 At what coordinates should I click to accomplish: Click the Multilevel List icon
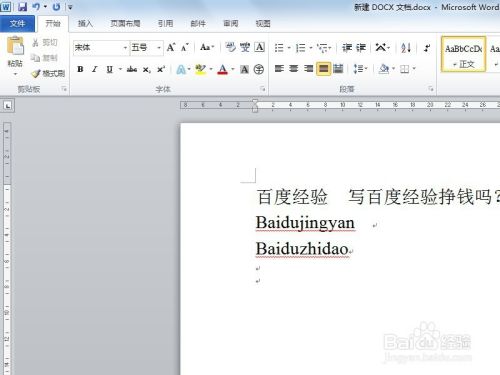pos(323,48)
